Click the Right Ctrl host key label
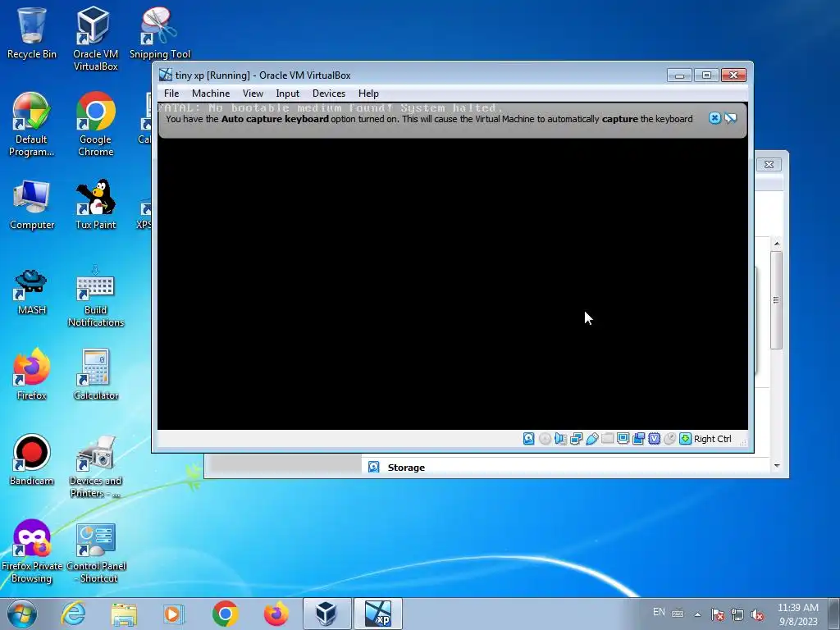 (713, 439)
